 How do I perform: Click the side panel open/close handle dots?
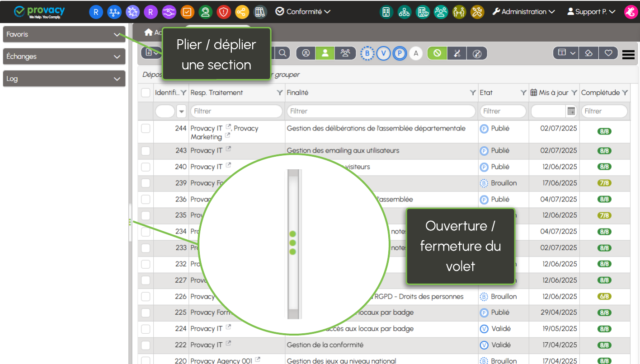click(x=130, y=222)
